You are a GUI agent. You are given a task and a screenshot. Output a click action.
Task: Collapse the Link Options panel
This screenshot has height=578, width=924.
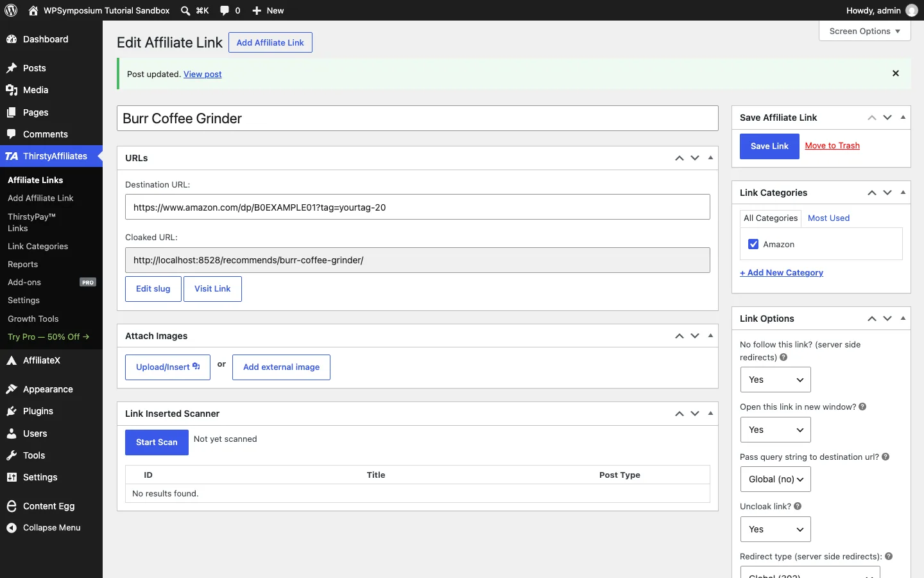[x=903, y=319]
